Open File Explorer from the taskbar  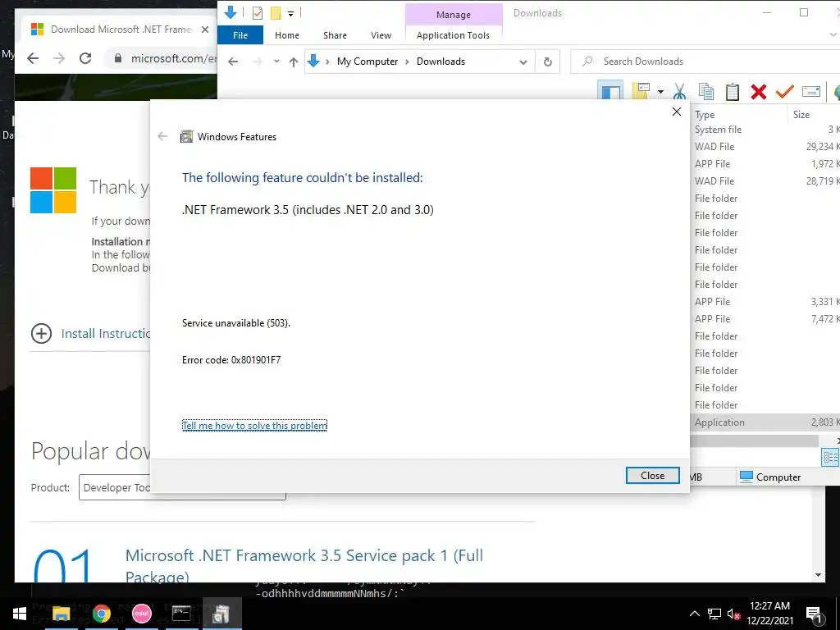[x=61, y=614]
